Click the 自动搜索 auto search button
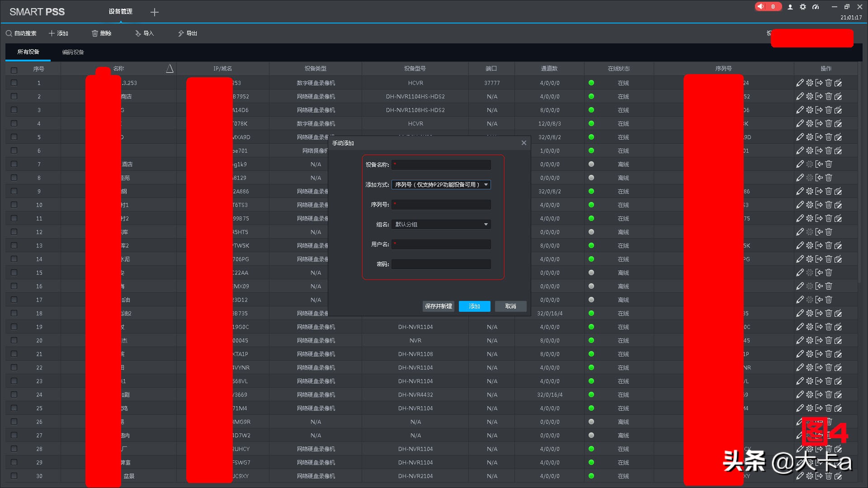 21,33
